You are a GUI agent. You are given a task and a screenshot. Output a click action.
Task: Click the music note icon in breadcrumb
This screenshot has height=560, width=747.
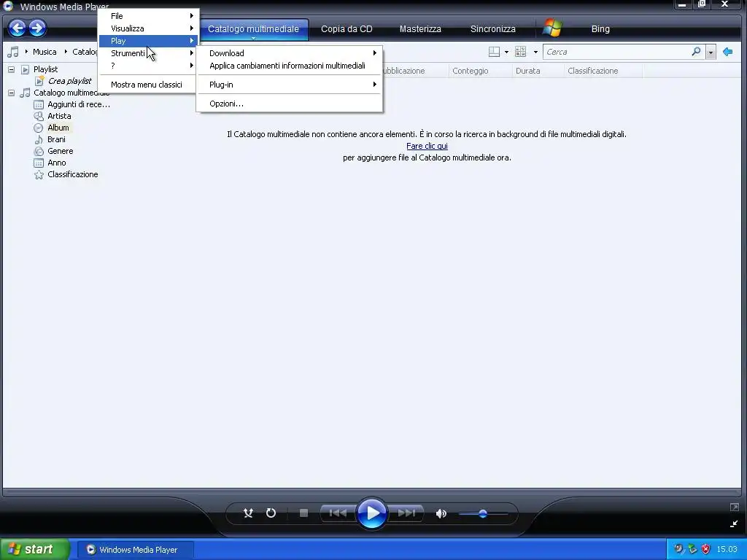point(13,52)
